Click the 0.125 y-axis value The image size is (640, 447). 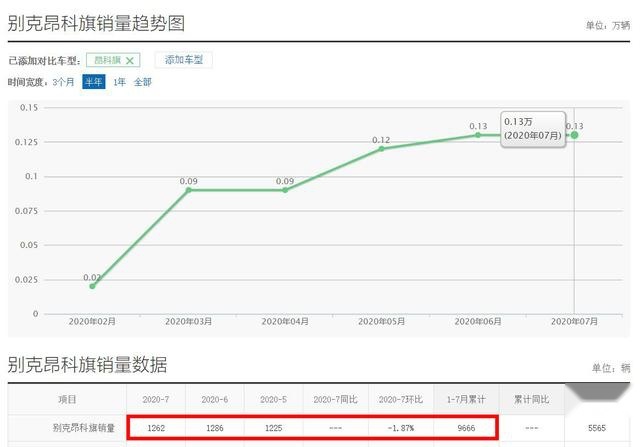click(x=27, y=142)
